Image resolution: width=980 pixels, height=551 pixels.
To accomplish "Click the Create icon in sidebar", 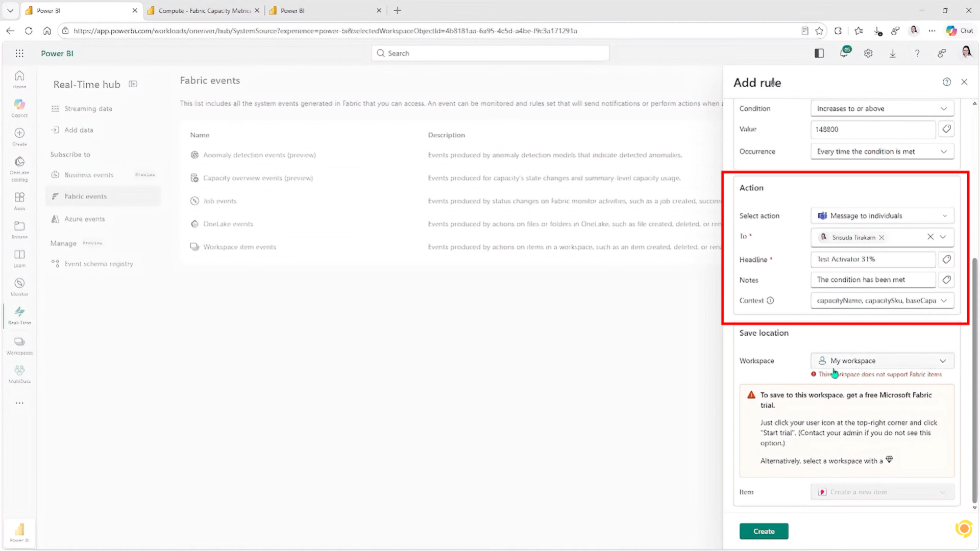I will coord(19,136).
